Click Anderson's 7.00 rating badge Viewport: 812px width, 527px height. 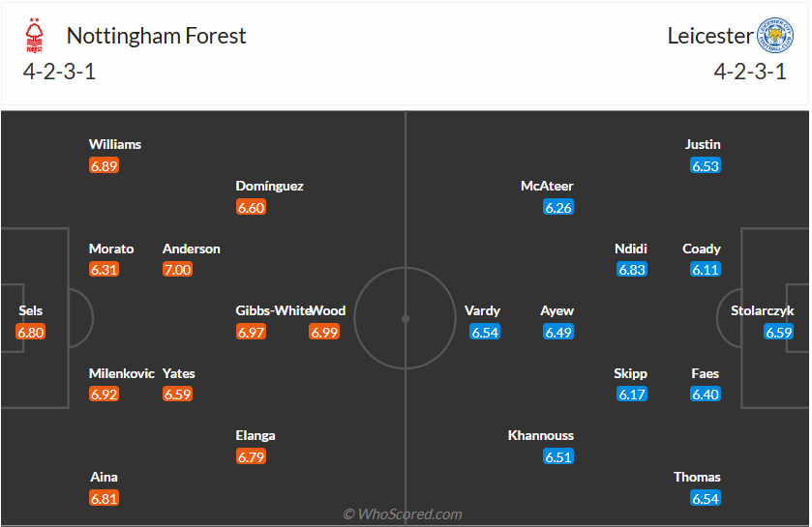coord(177,270)
